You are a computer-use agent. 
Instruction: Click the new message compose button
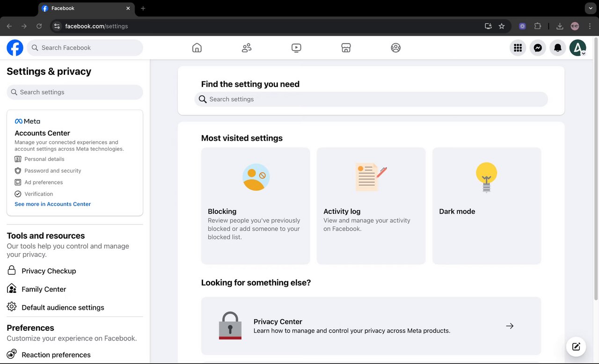pyautogui.click(x=576, y=347)
